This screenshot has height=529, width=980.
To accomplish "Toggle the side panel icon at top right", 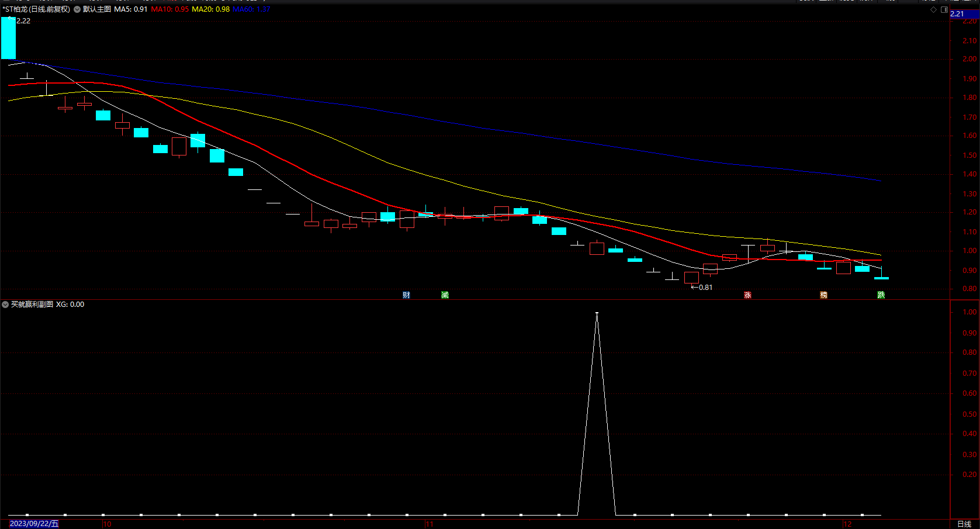I will (x=944, y=9).
